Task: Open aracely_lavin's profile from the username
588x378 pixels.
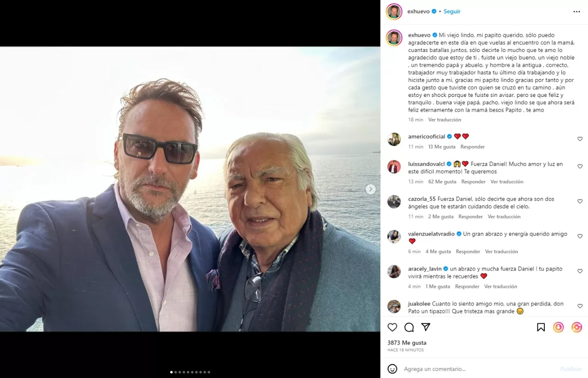Action: [x=426, y=269]
